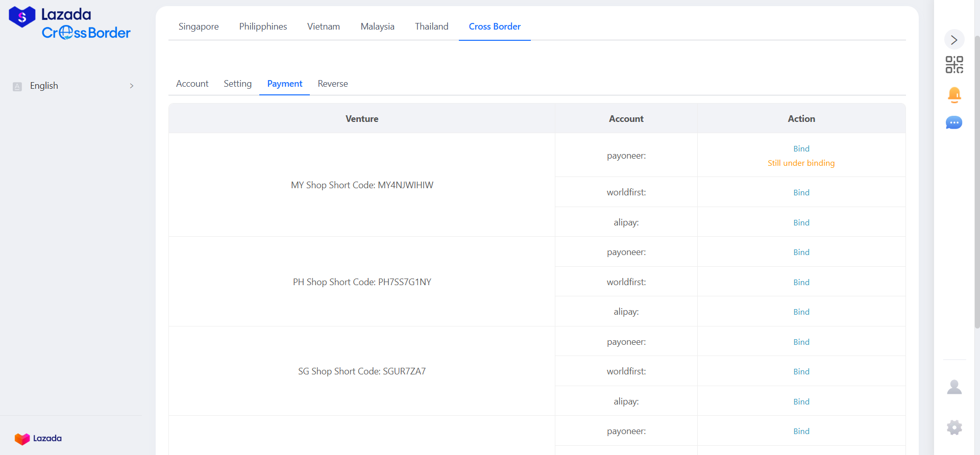Switch to the Malaysia tab
Viewport: 980px width, 455px height.
(x=377, y=27)
